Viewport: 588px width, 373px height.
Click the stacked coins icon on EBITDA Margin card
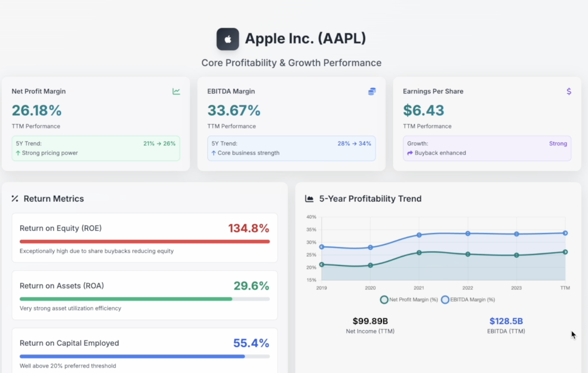(x=372, y=91)
